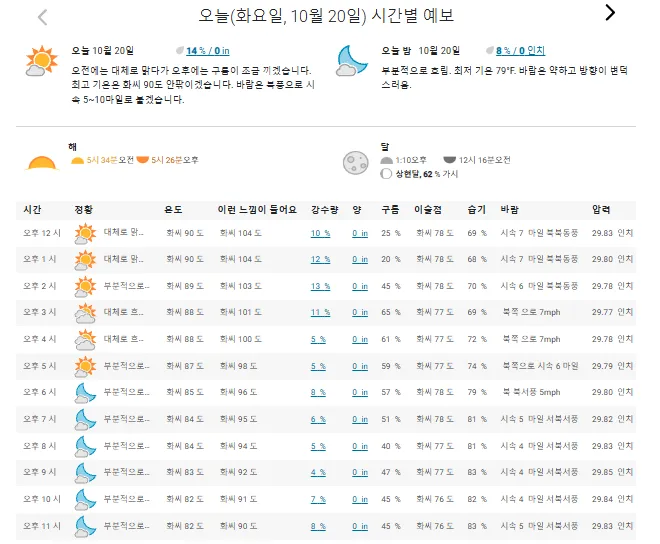Go to next day with right arrow
The height and width of the screenshot is (544, 660).
610,13
